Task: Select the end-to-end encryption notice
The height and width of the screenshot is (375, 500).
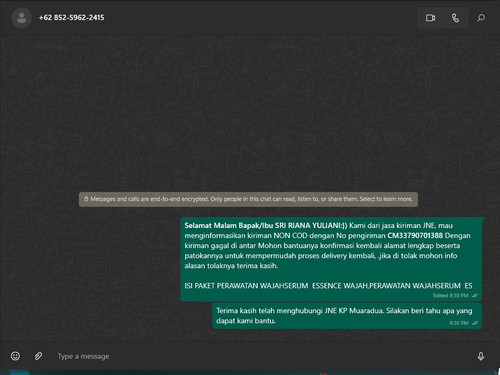Action: [x=248, y=199]
